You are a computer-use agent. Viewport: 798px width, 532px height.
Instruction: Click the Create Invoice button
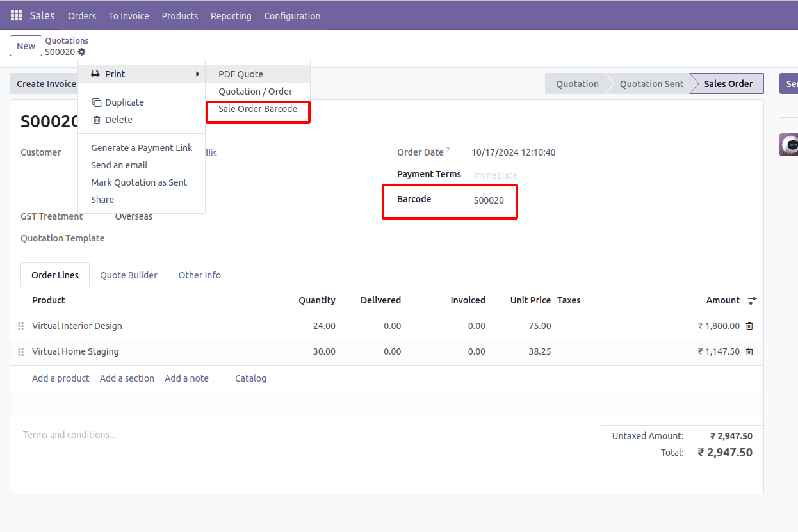point(45,84)
